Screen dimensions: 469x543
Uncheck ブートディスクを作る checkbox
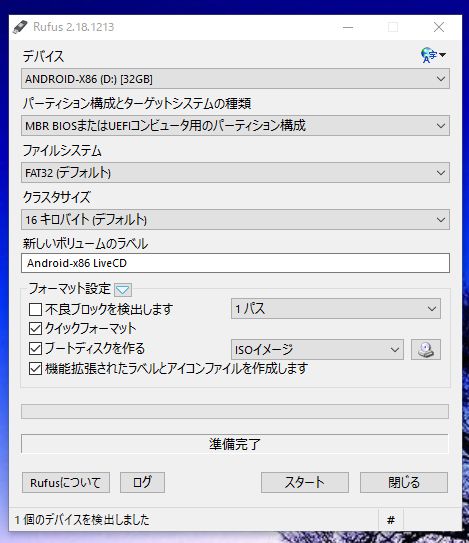coord(35,349)
